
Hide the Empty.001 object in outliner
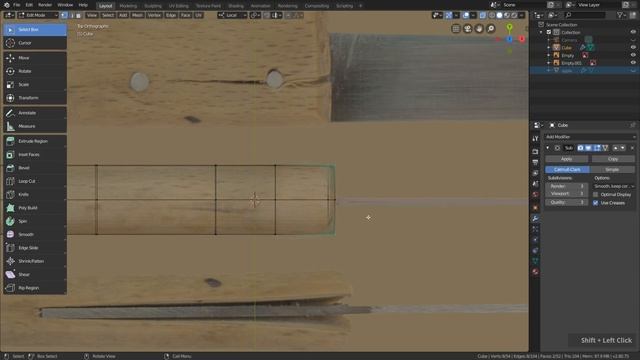point(633,63)
